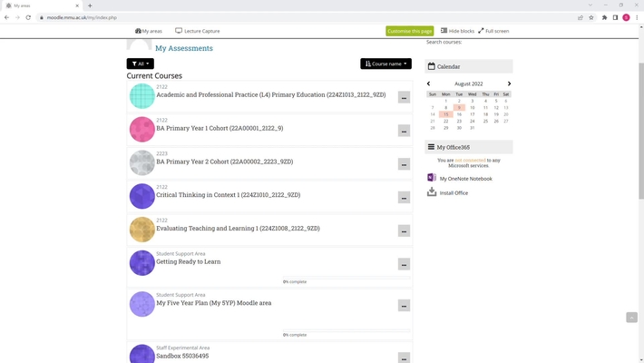The image size is (644, 363).
Task: Open the BA Primary Year 1 Cohort course
Action: [220, 128]
